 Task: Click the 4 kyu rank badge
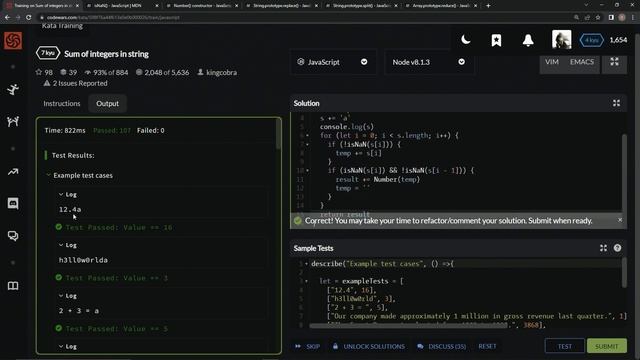pos(591,40)
